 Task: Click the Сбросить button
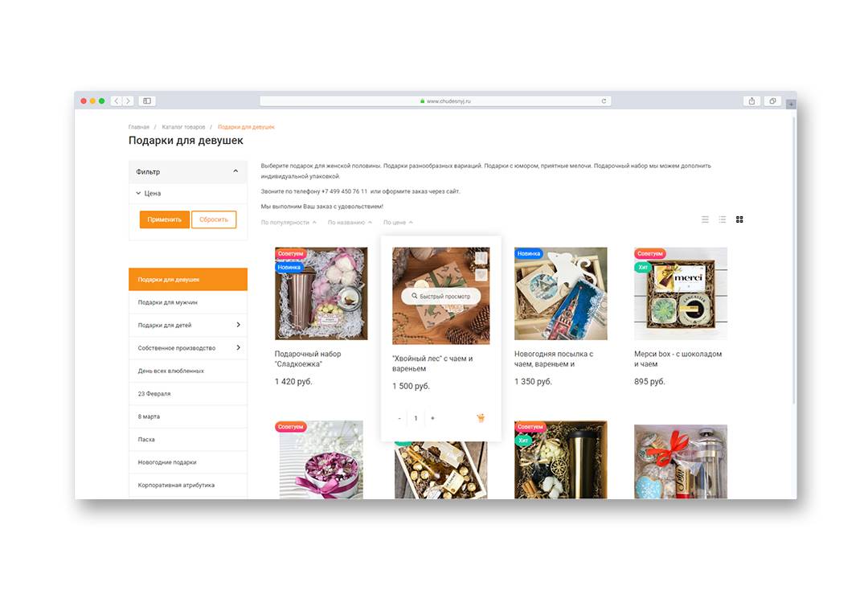point(214,219)
